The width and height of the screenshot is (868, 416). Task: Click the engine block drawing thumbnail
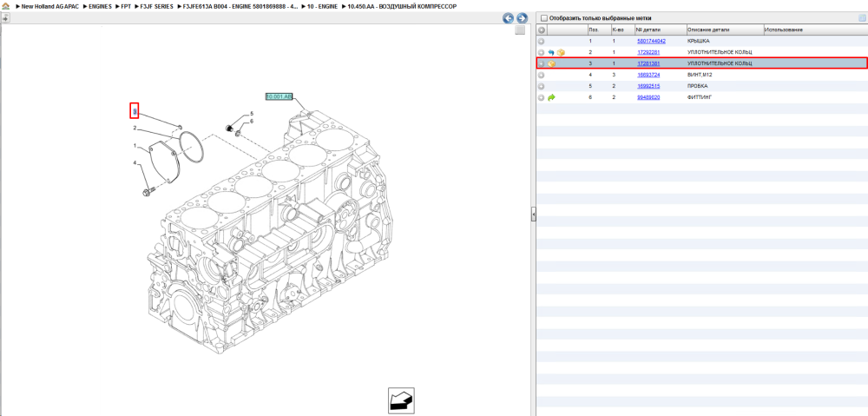pyautogui.click(x=271, y=233)
